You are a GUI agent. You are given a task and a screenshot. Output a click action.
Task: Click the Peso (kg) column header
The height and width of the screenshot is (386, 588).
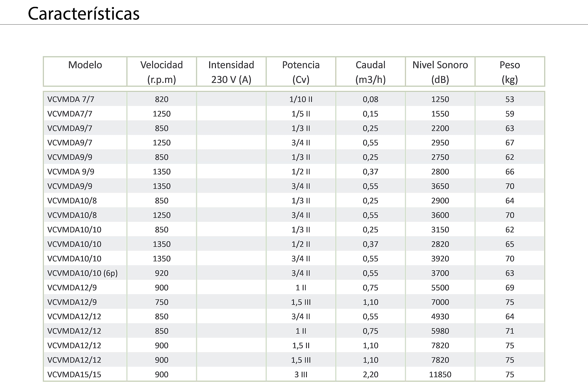[x=510, y=72]
